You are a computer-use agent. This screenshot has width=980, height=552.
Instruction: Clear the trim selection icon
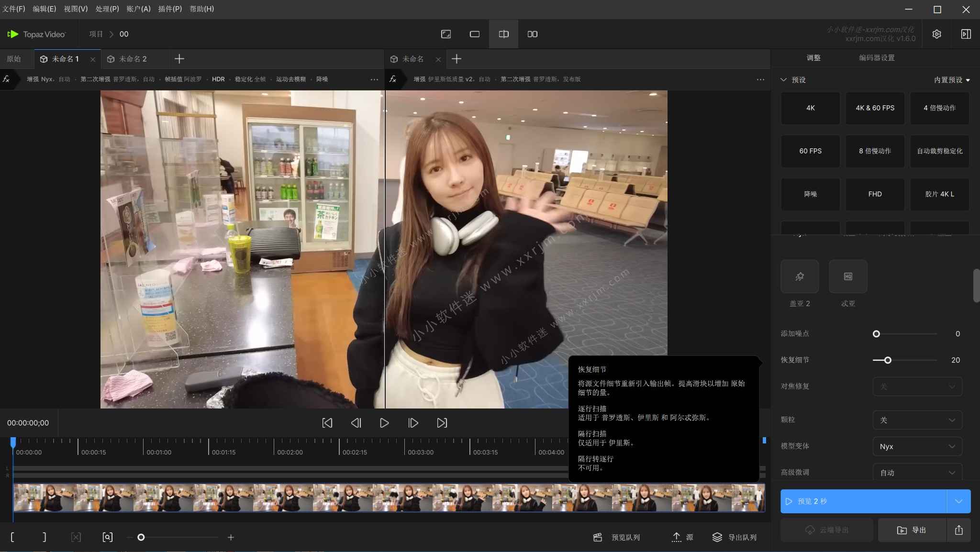(x=76, y=537)
